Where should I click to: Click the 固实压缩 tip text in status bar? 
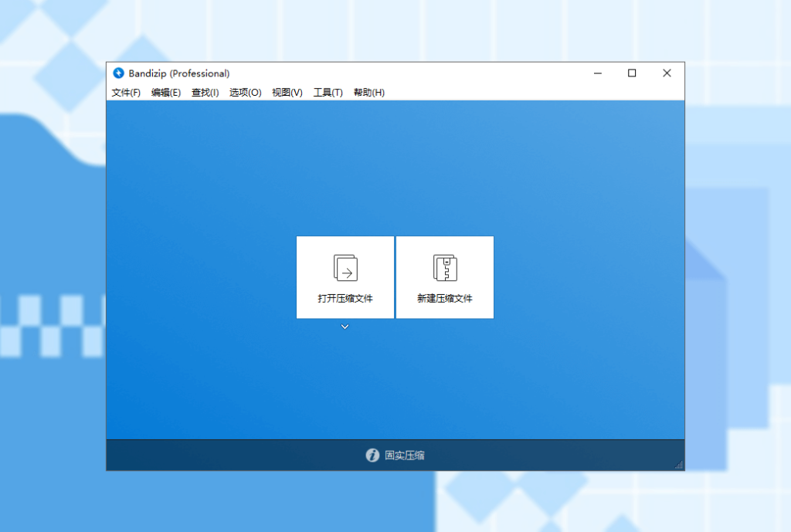tap(405, 456)
